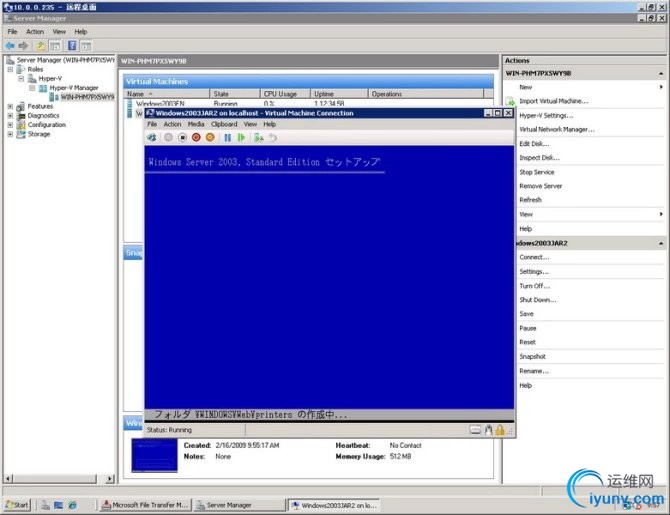Viewport: 670px width, 515px height.
Task: Click the orange Save icon in VM toolbar
Action: point(210,138)
